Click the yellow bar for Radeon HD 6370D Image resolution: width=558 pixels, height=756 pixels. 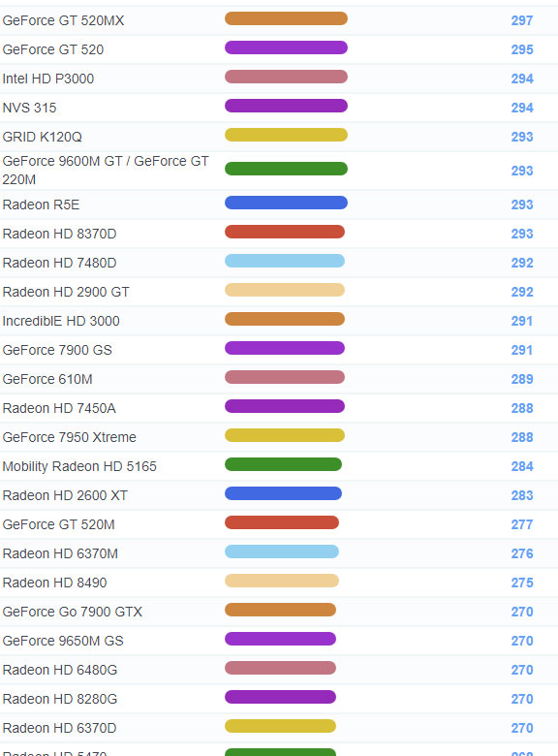(x=280, y=726)
